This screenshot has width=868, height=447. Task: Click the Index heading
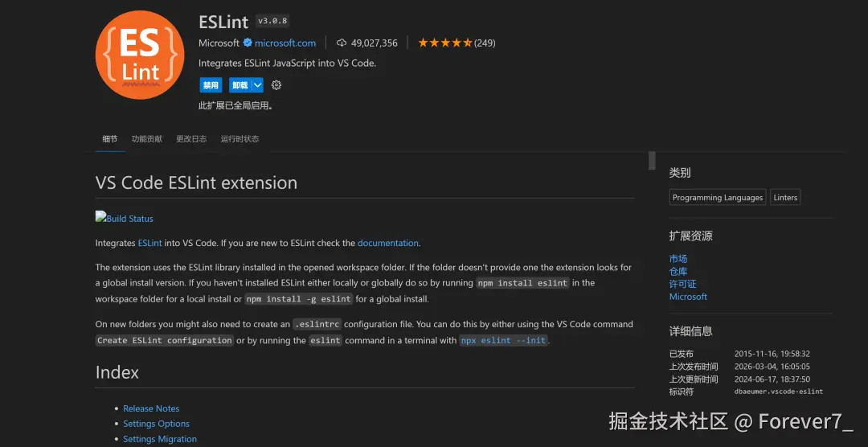[x=117, y=372]
